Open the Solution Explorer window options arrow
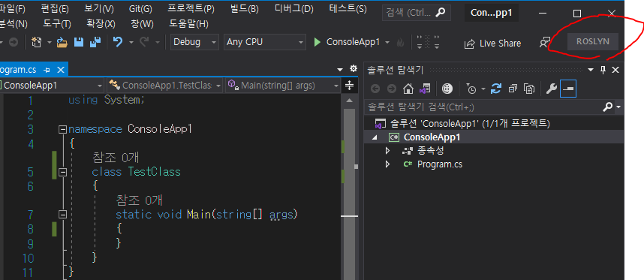This screenshot has height=280, width=644. (591, 71)
